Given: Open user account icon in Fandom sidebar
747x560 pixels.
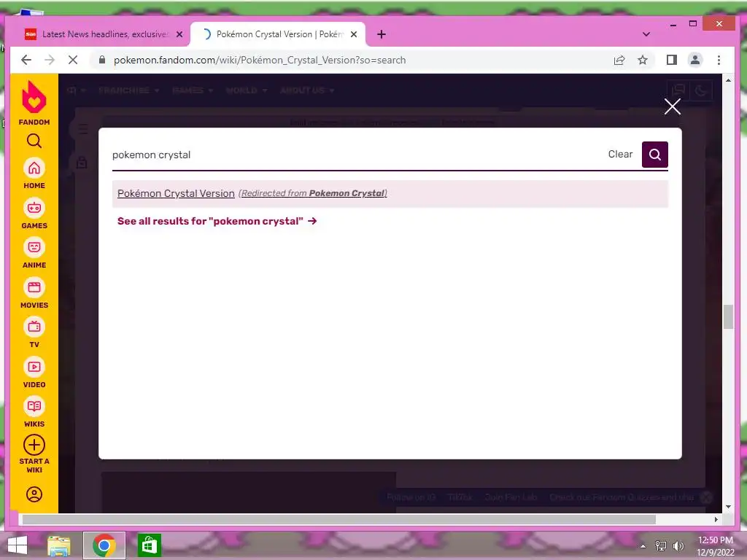Looking at the screenshot, I should point(34,494).
